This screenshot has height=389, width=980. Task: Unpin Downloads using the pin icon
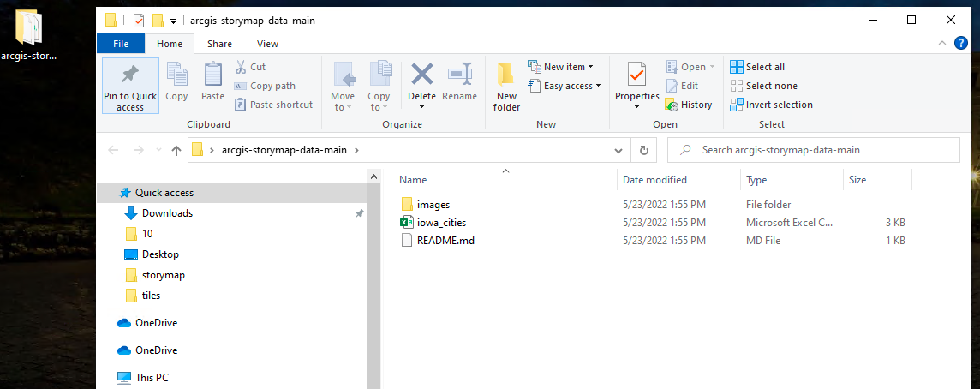tap(360, 213)
